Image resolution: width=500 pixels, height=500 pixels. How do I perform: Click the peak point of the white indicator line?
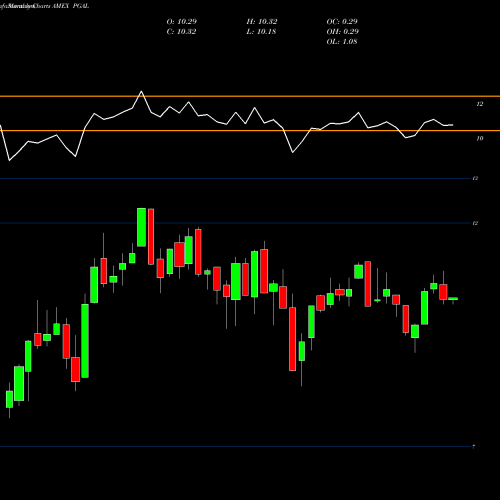tap(141, 91)
